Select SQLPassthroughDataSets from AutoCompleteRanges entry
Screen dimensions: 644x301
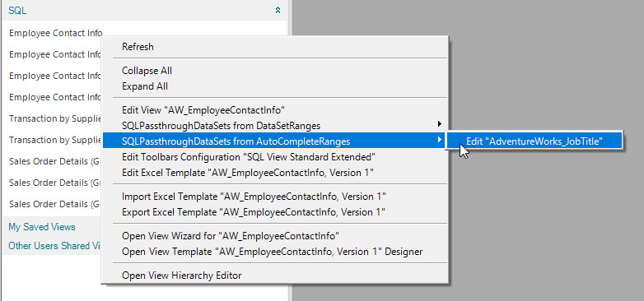click(274, 141)
